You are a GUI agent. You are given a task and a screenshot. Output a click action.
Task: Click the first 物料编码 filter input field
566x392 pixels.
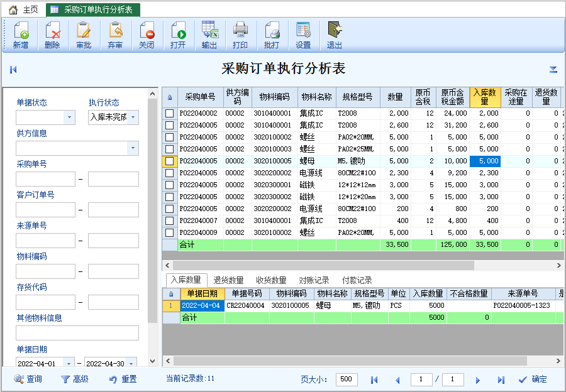(45, 271)
